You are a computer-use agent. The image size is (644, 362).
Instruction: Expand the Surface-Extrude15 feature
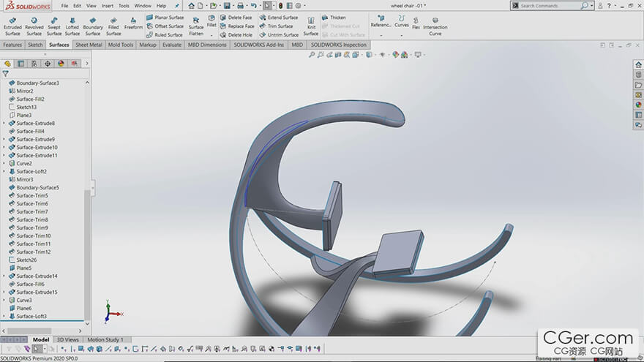(4, 293)
